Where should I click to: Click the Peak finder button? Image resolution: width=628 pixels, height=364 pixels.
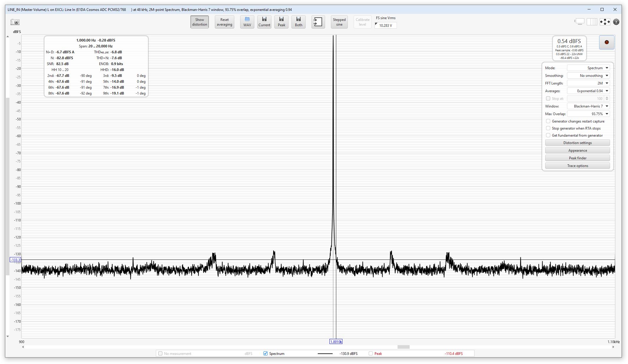tap(577, 158)
